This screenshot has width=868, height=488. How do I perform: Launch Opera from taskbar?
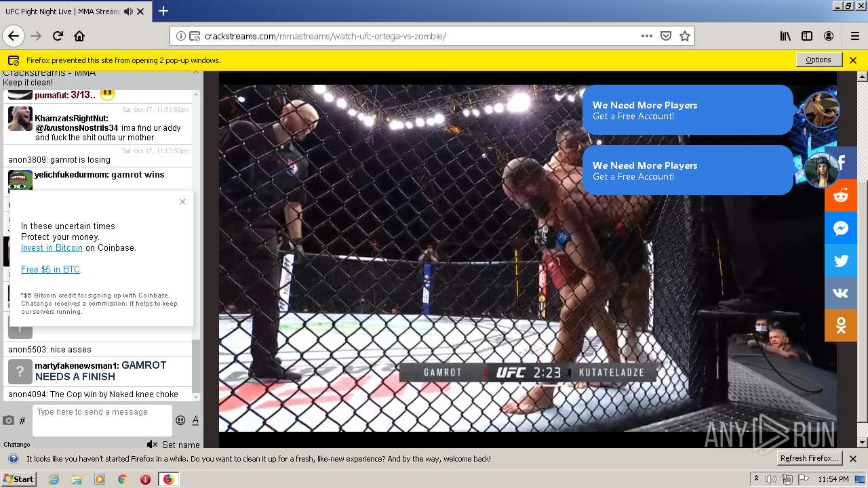pyautogui.click(x=145, y=479)
